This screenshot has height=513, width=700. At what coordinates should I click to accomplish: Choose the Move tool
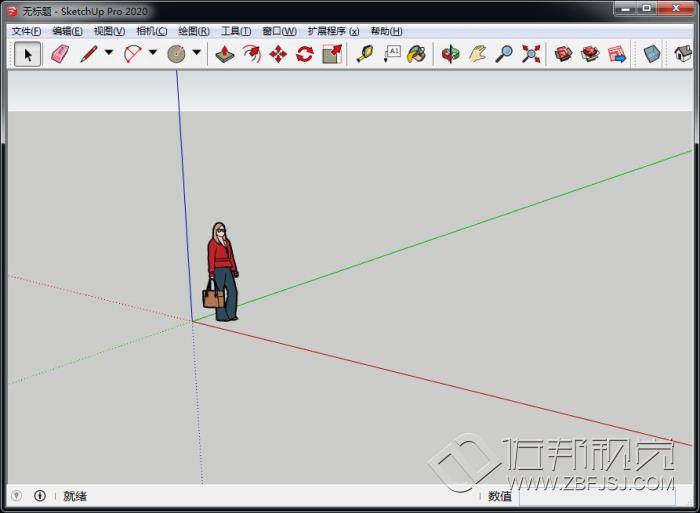tap(278, 54)
